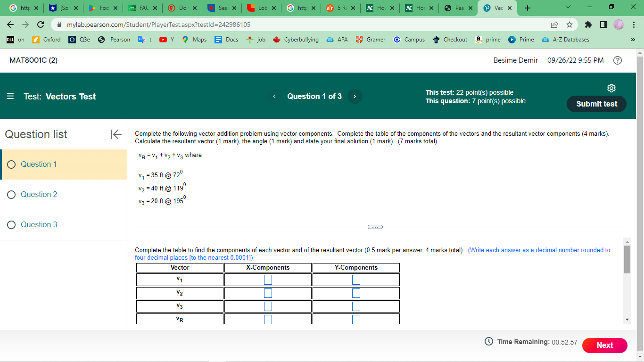Click the Next button

[605, 346]
